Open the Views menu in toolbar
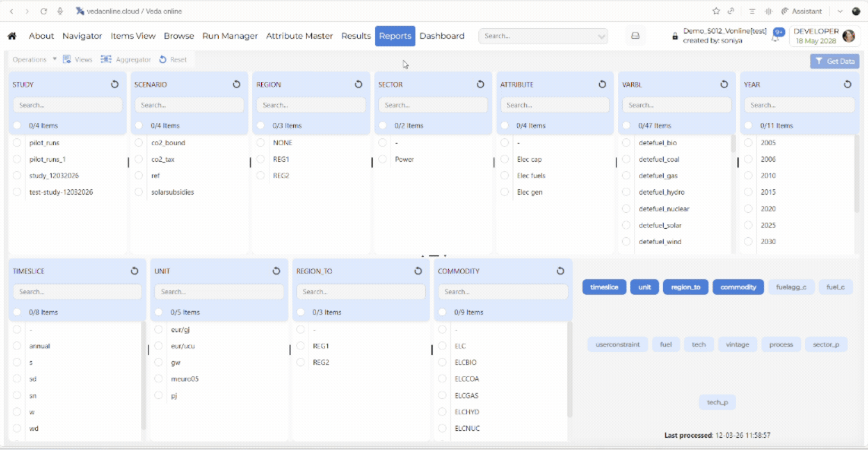 tap(77, 59)
